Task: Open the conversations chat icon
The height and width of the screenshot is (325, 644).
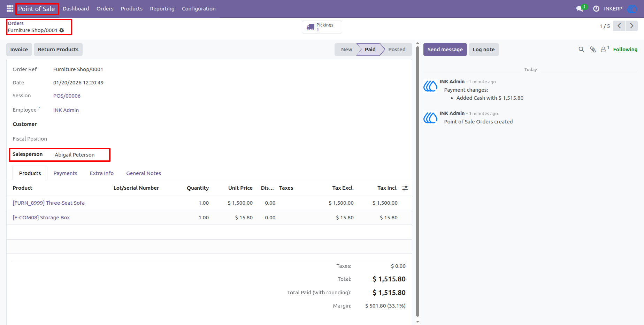Action: click(x=580, y=9)
